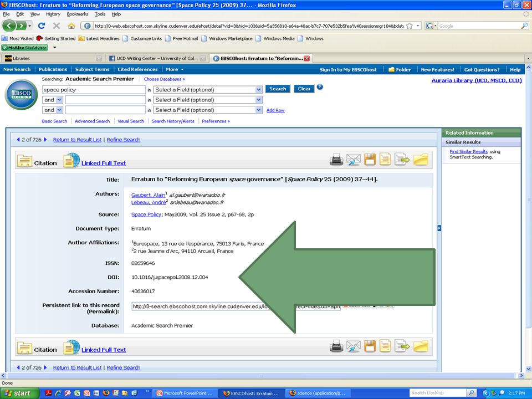Save the record using top floppy disk icon
The image size is (532, 399).
pos(370,160)
